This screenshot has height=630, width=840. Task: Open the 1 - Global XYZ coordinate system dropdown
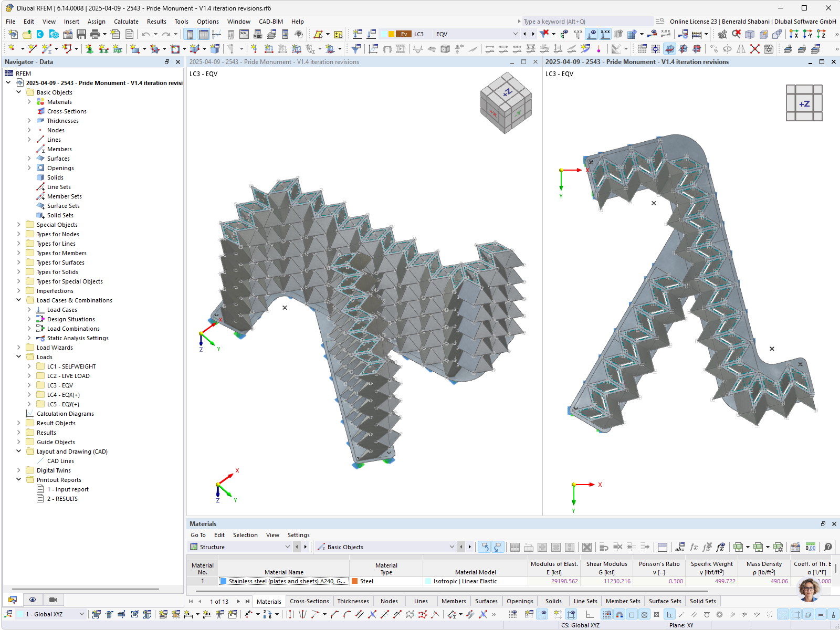tap(81, 614)
